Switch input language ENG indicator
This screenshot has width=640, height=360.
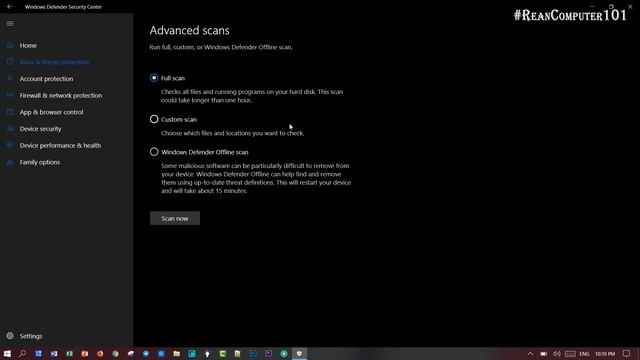584,353
